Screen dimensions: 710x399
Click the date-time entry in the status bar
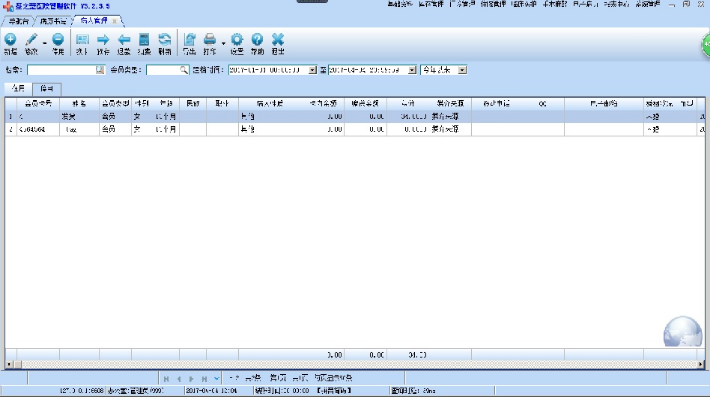click(x=211, y=390)
